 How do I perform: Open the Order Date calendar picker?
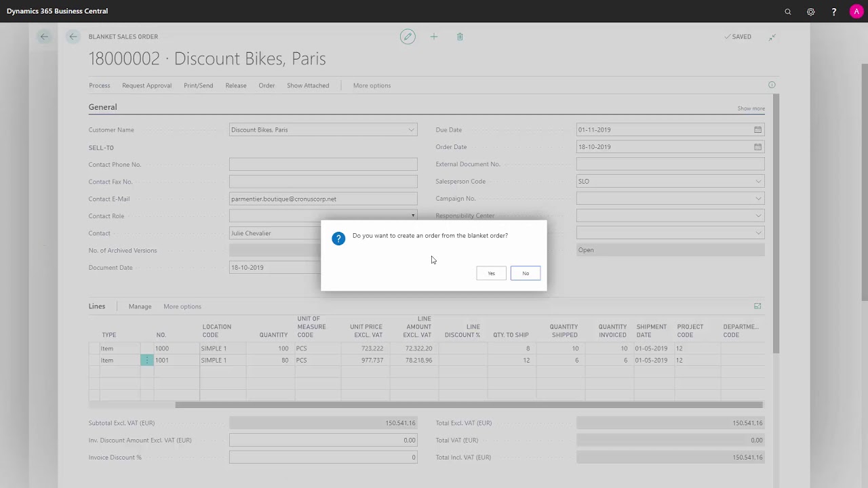757,146
